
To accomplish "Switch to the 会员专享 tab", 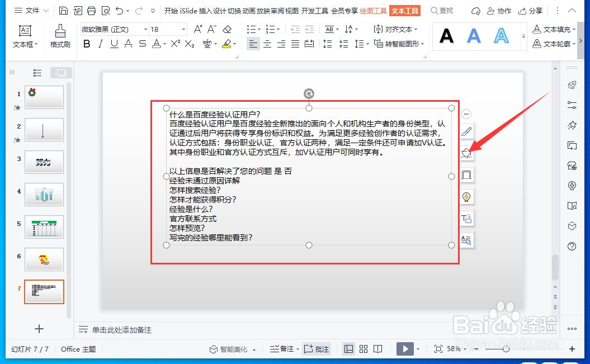I will point(344,11).
